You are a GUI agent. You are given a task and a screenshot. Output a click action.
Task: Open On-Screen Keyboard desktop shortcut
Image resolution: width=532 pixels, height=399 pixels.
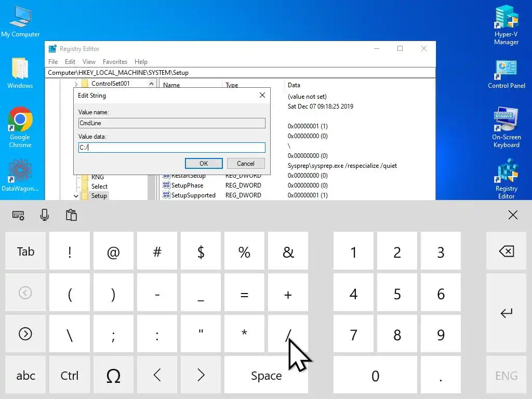pyautogui.click(x=506, y=127)
